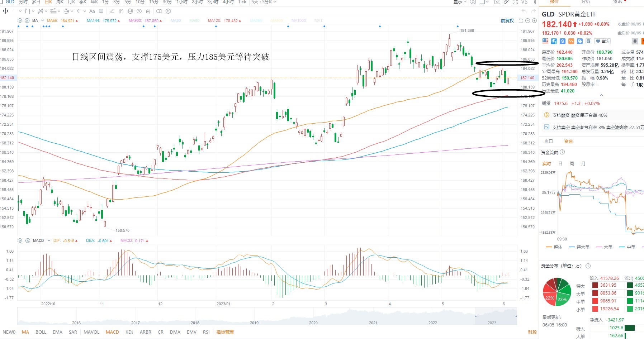Toggle the EMA indicator

57,332
